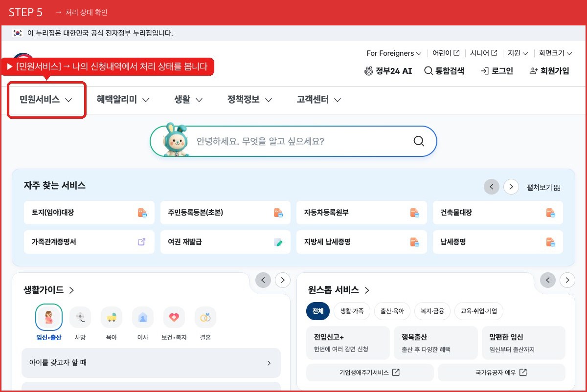Open the 원스톱 서비스 heading link
Viewport: 587px width, 392px height.
(339, 290)
